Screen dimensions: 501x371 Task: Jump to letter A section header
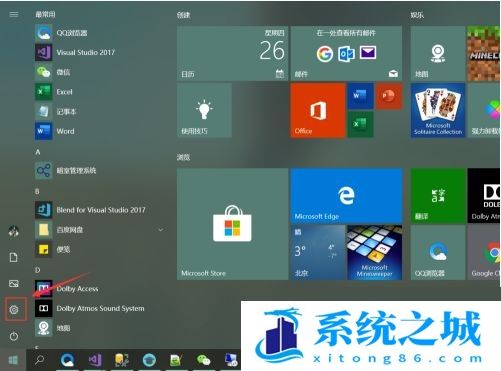point(38,152)
